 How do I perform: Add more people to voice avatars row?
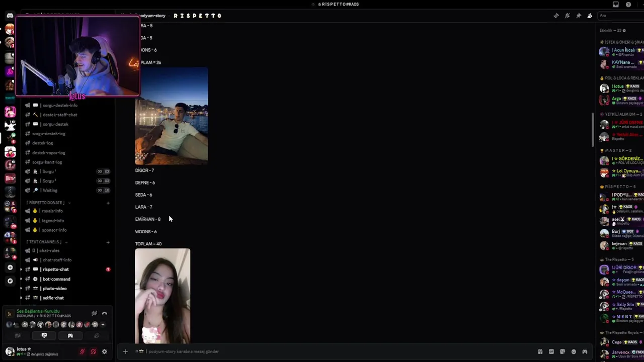pos(103,325)
